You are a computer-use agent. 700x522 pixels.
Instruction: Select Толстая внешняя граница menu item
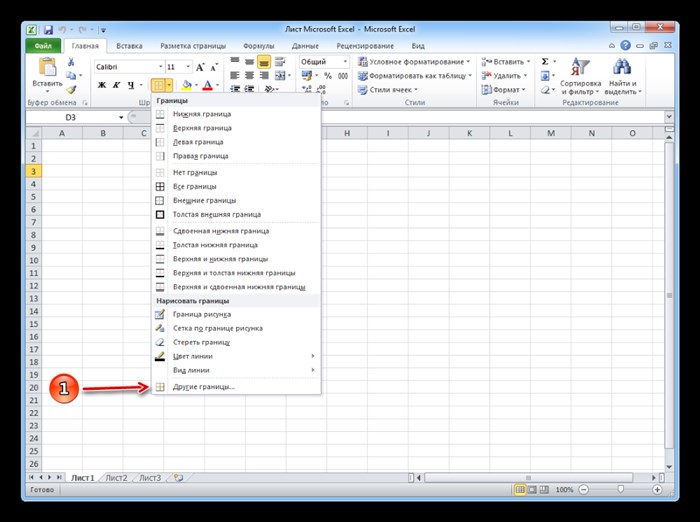pyautogui.click(x=236, y=214)
